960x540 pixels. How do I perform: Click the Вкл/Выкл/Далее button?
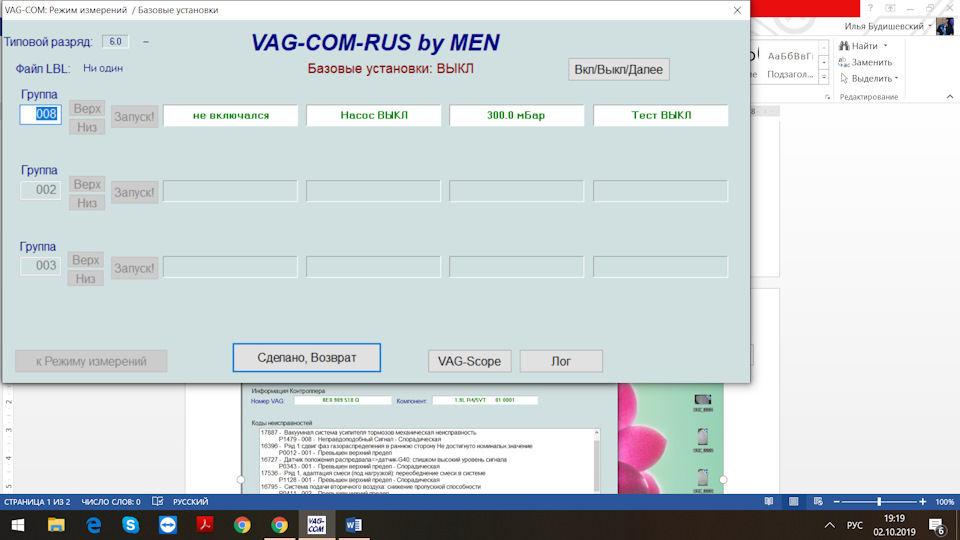[618, 69]
